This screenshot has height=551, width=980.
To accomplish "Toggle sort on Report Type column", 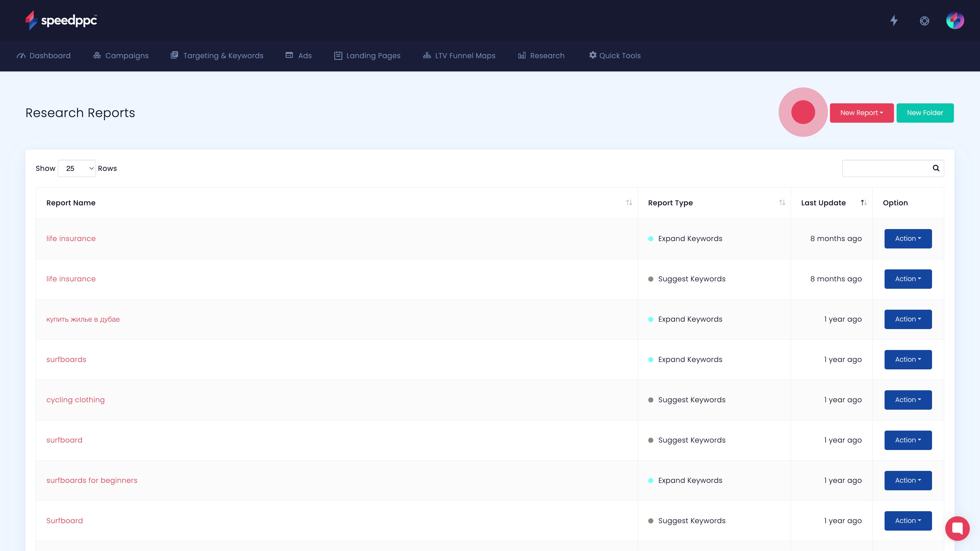I will click(782, 203).
